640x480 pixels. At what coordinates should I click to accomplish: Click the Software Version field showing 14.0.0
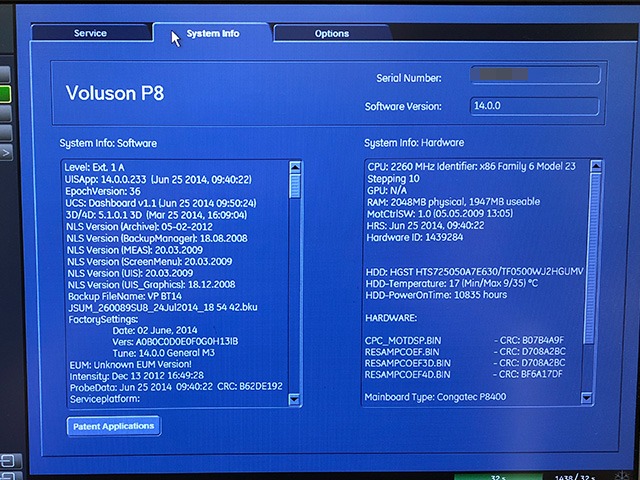[535, 106]
